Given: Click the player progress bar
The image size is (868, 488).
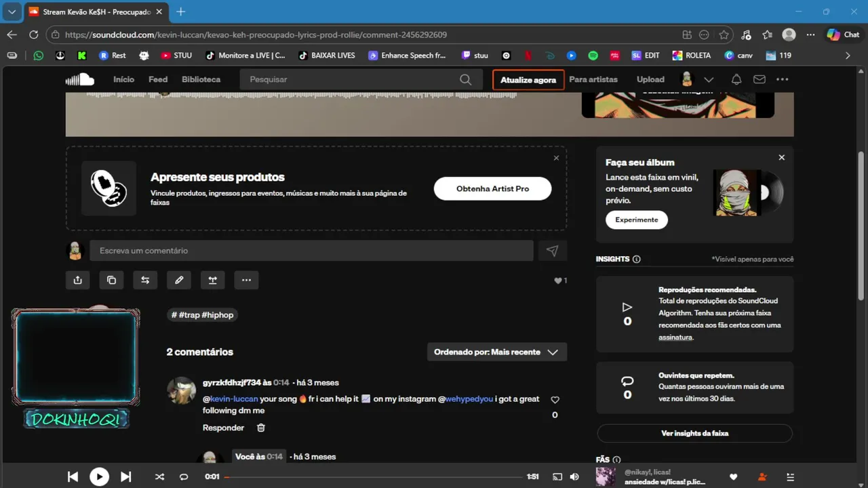Looking at the screenshot, I should pyautogui.click(x=374, y=476).
